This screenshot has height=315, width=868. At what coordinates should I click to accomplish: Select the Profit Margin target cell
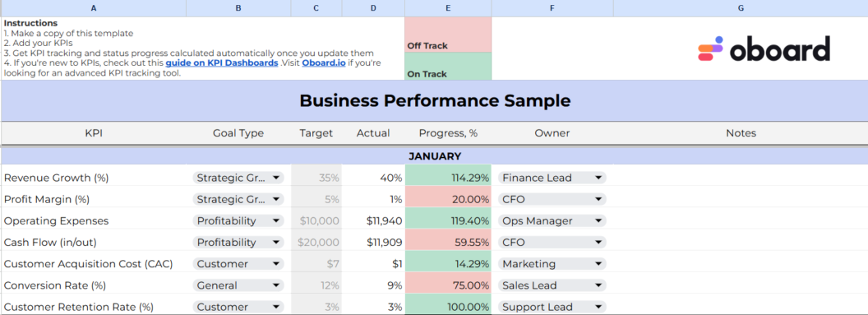[x=316, y=199]
